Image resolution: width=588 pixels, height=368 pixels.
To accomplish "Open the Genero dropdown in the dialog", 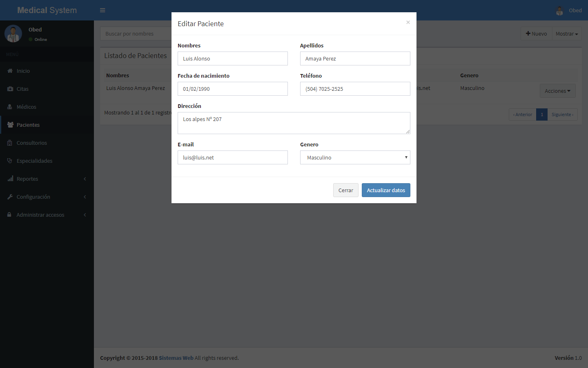I will click(355, 157).
